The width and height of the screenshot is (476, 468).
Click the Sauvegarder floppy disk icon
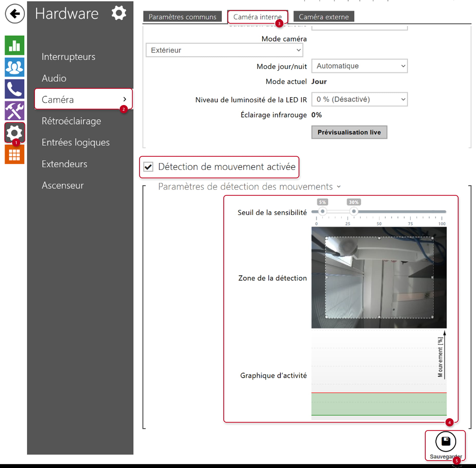pos(445,441)
